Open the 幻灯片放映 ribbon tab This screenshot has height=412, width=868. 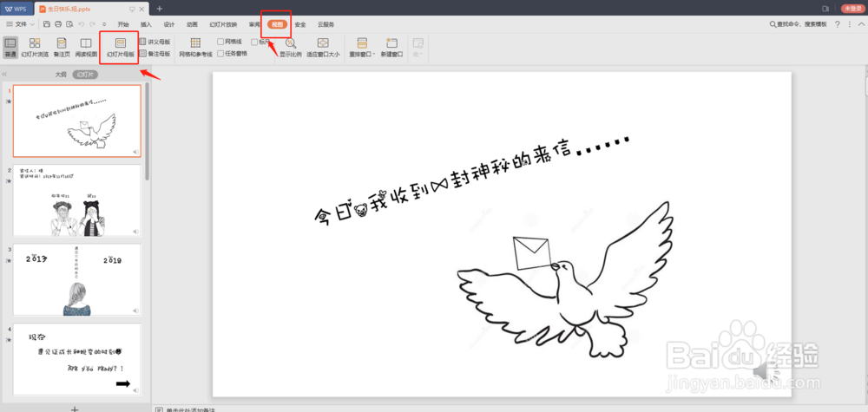click(x=223, y=24)
